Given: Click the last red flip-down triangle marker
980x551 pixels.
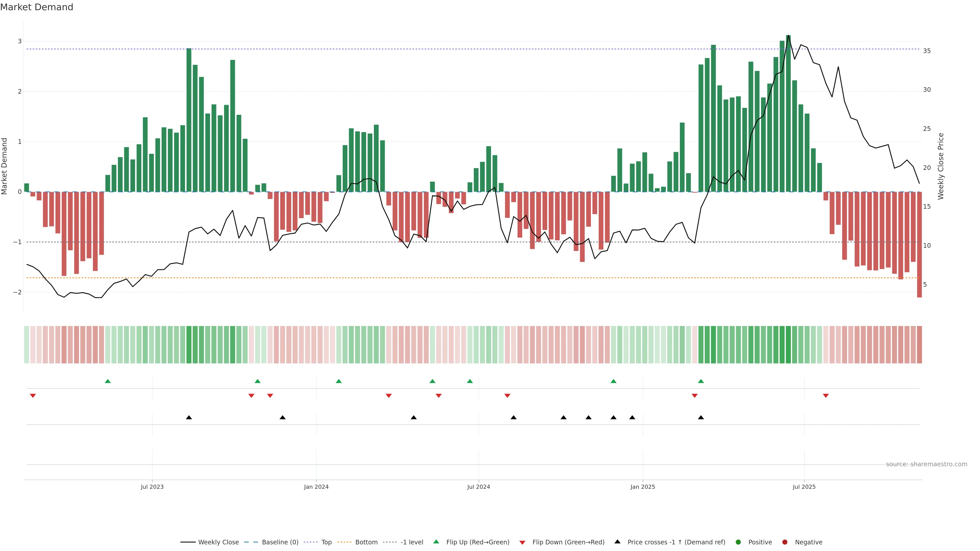Looking at the screenshot, I should coord(826,396).
